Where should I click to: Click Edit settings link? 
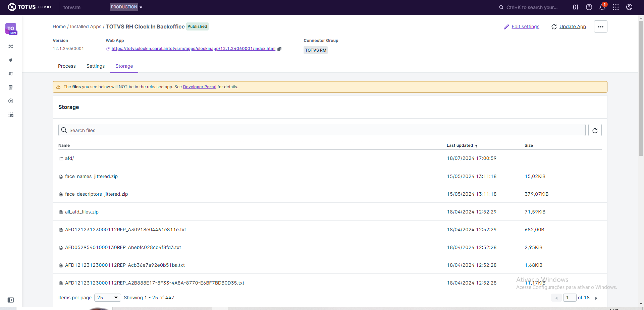(522, 26)
